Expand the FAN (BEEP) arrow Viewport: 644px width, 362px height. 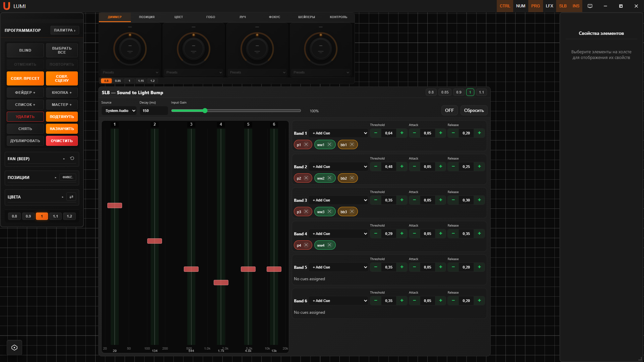pyautogui.click(x=64, y=159)
